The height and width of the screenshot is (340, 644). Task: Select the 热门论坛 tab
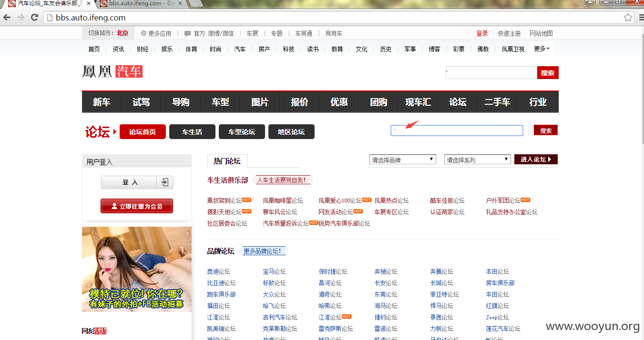tap(227, 161)
